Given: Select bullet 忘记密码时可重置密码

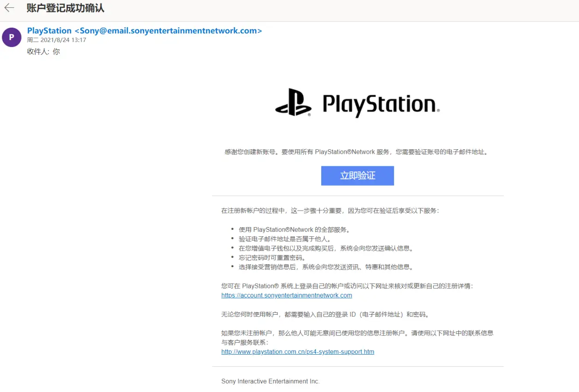Looking at the screenshot, I should tap(272, 257).
